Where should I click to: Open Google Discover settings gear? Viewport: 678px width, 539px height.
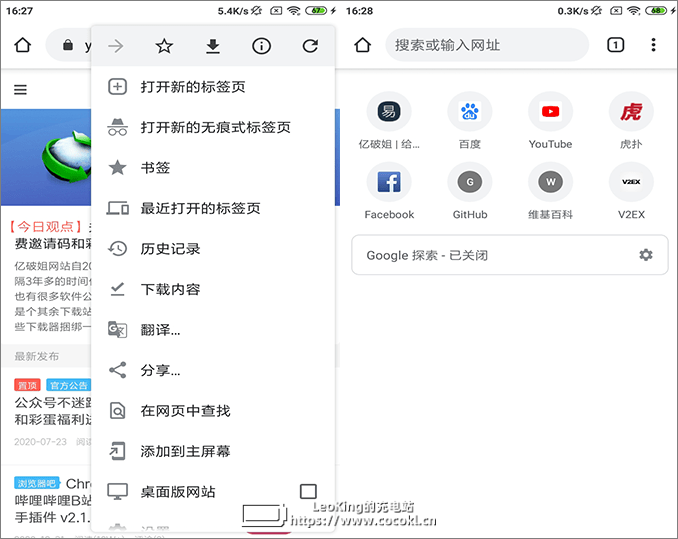point(646,255)
